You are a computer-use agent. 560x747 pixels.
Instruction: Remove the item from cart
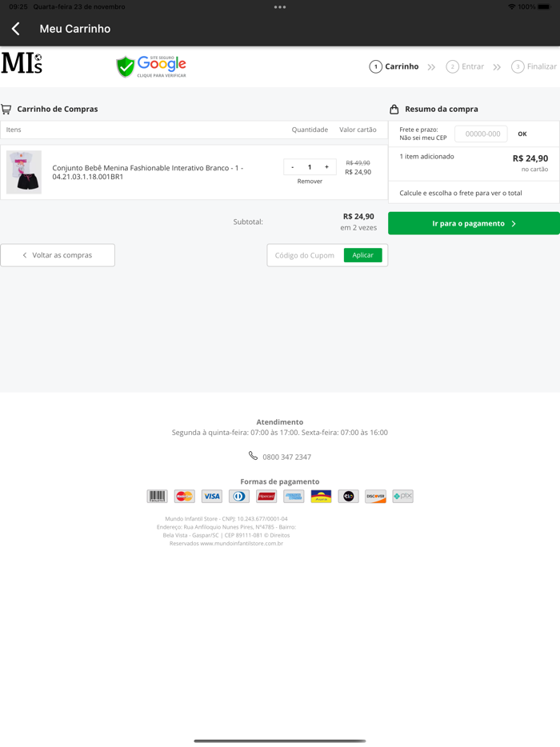[310, 182]
